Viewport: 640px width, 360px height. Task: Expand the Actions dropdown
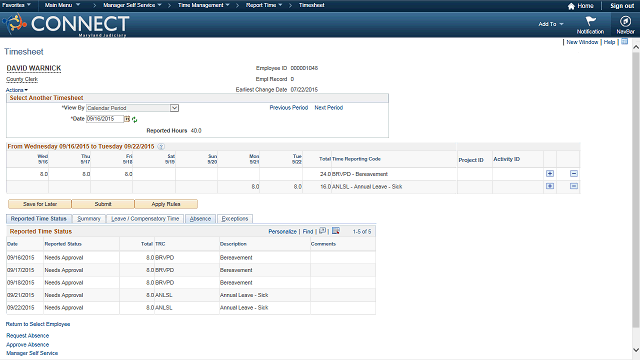coord(17,90)
